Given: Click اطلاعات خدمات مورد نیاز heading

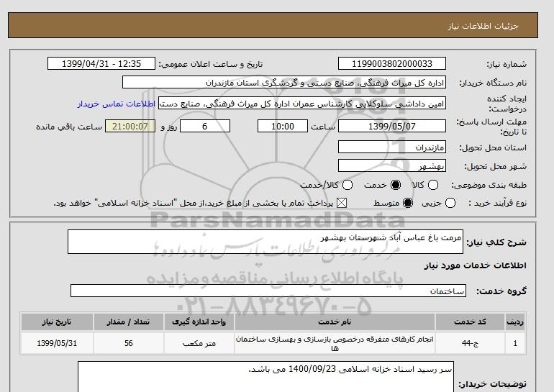Looking at the screenshot, I should (475, 265).
